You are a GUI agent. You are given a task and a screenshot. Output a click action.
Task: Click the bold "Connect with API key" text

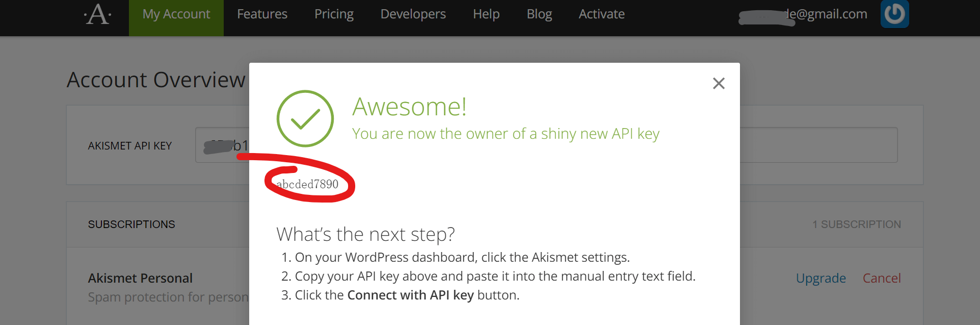[x=410, y=295]
